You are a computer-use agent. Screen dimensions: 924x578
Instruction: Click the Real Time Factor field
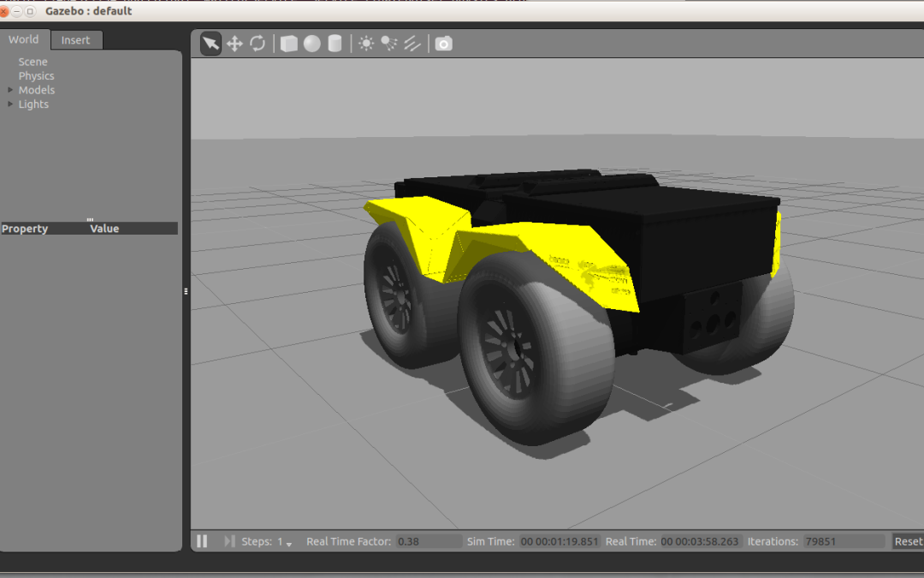tap(429, 541)
